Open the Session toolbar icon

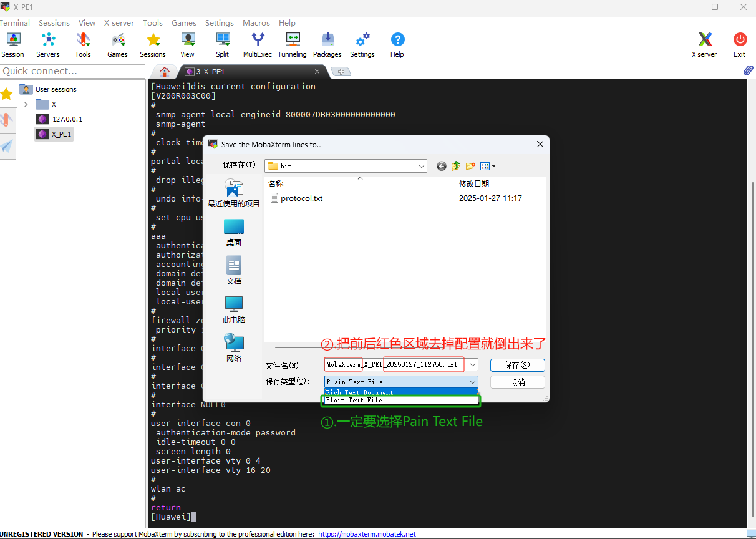(12, 46)
